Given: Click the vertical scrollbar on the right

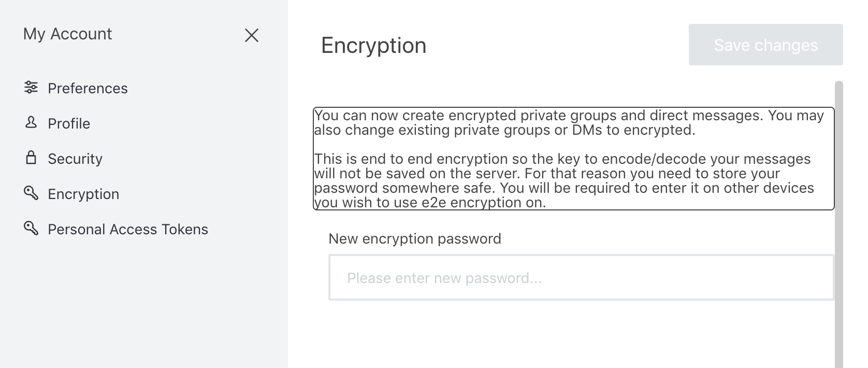Looking at the screenshot, I should pyautogui.click(x=839, y=223).
